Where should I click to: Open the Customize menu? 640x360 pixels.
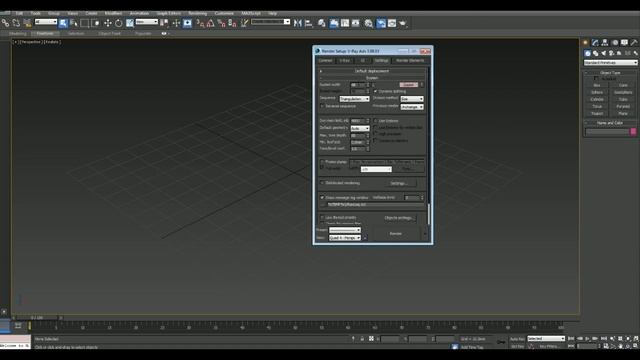224,13
